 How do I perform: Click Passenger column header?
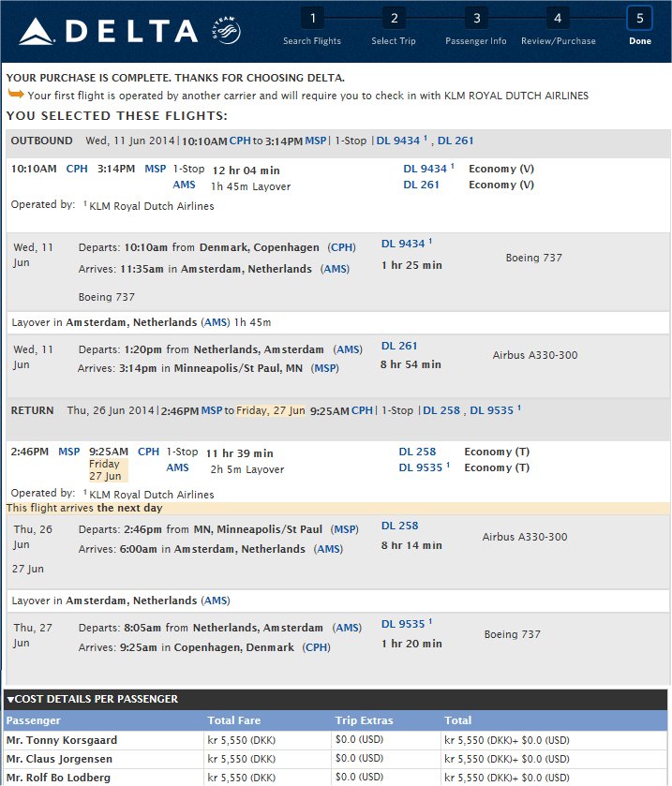tap(33, 720)
